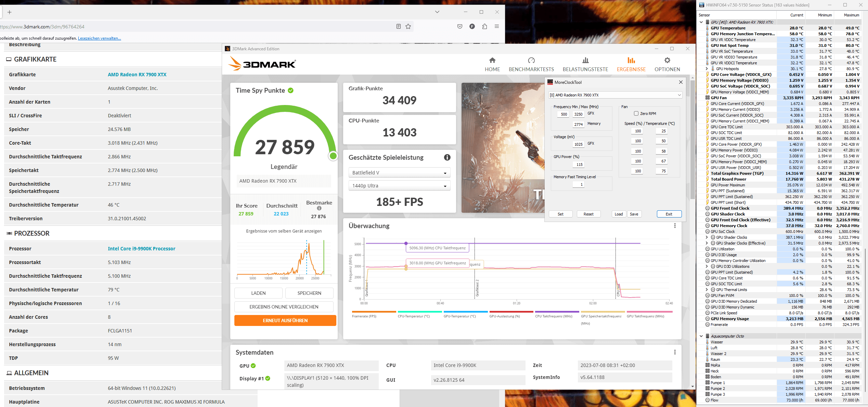This screenshot has height=407, width=868.
Task: Click the Allgemein section laptop icon
Action: [x=9, y=373]
